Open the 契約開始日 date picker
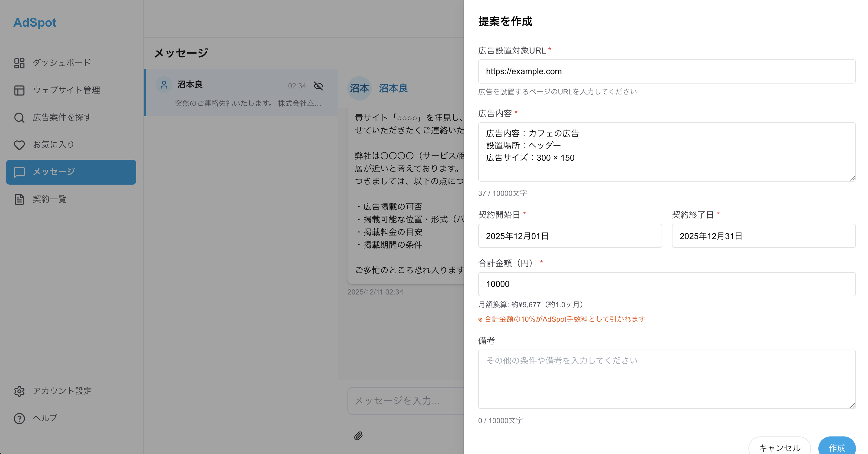 pos(570,235)
